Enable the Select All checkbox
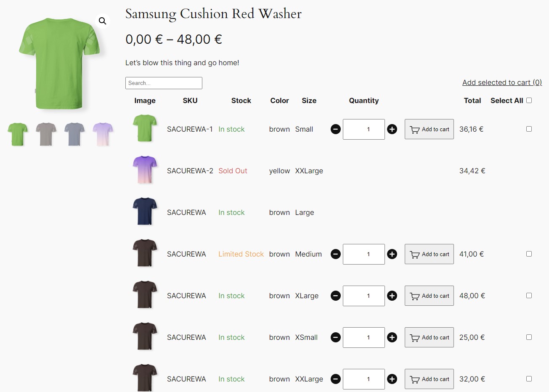549x392 pixels. 529,100
